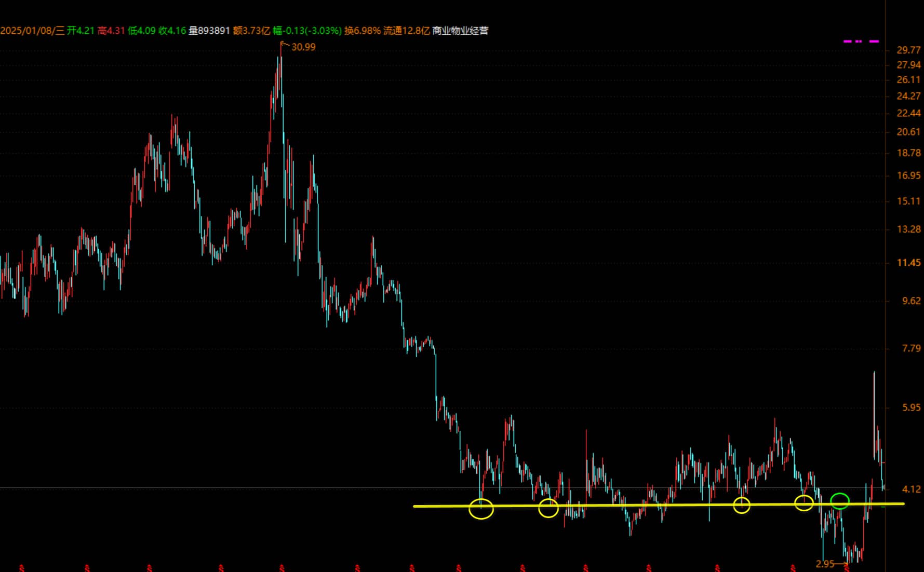
Task: Select the second yellow circle from the left
Action: [x=548, y=508]
